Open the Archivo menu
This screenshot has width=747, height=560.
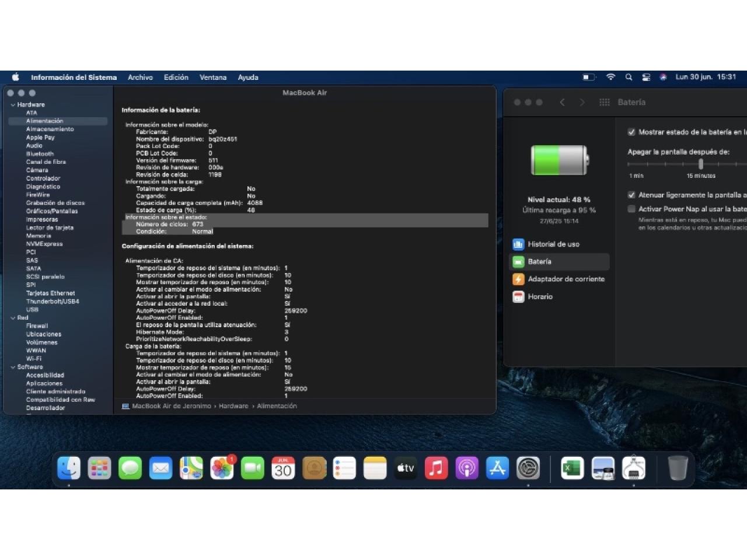[140, 77]
